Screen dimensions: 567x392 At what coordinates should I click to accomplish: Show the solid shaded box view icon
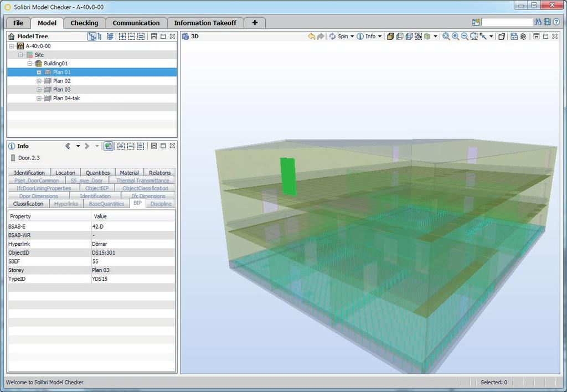(390, 36)
